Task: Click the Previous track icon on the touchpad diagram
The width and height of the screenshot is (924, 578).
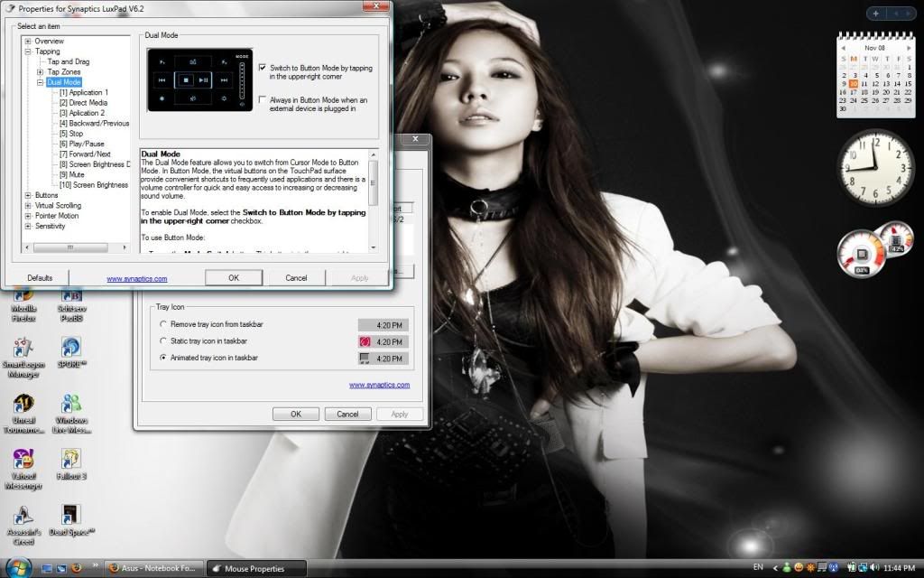Action: (x=162, y=79)
